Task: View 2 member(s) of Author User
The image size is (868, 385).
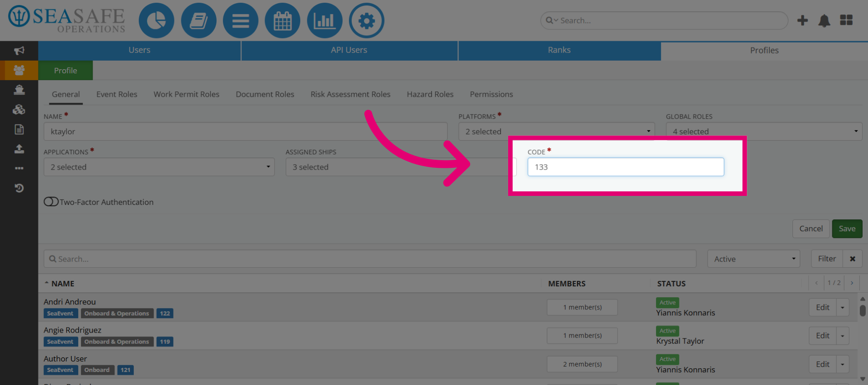Action: click(x=582, y=364)
